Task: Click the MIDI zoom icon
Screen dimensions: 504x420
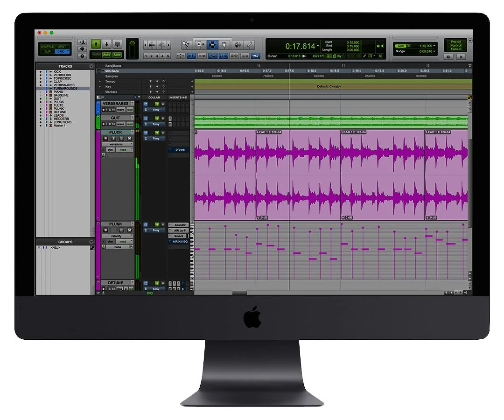Action: point(161,45)
